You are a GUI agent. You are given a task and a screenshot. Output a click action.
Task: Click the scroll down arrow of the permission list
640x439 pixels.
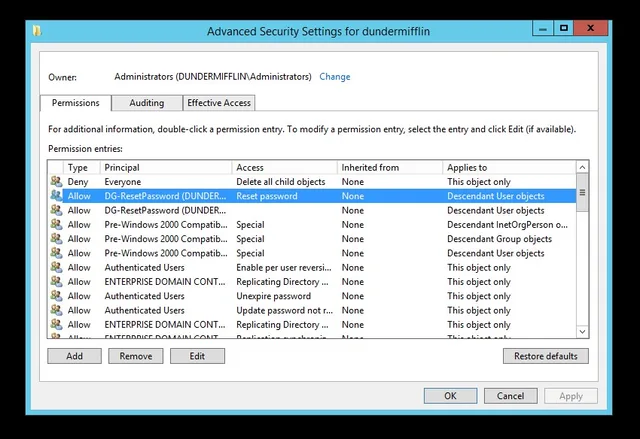582,332
